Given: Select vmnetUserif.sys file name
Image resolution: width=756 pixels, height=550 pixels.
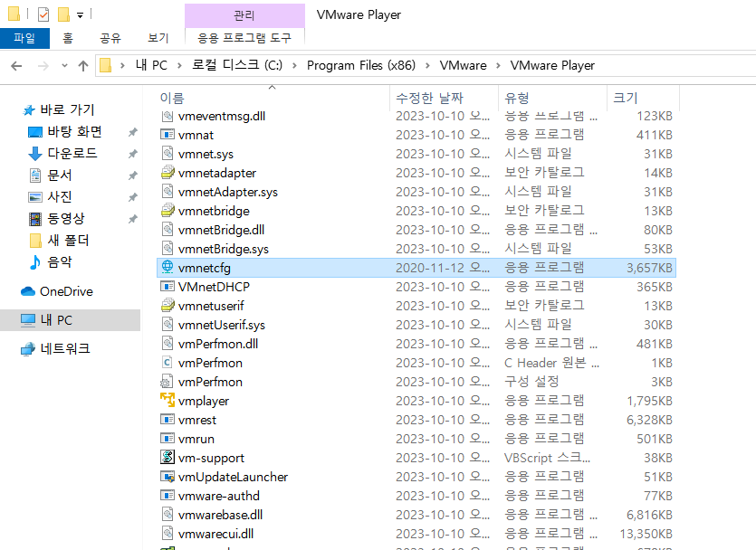Looking at the screenshot, I should click(221, 325).
